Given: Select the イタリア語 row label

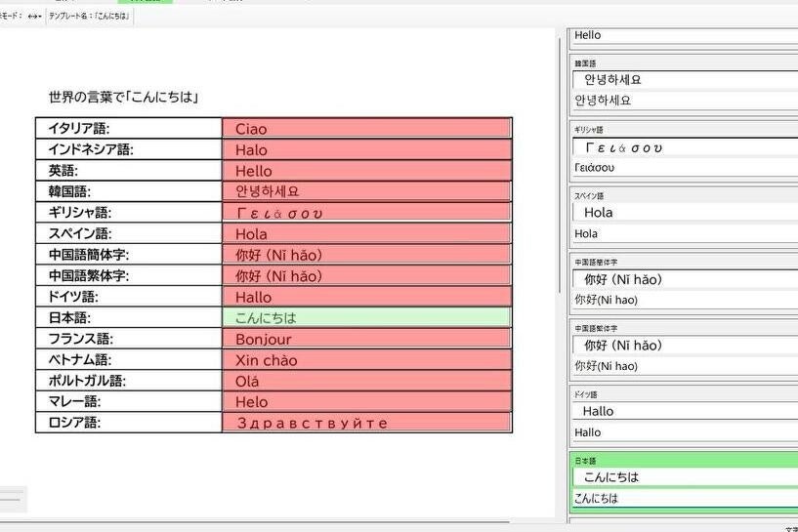Looking at the screenshot, I should tap(79, 128).
